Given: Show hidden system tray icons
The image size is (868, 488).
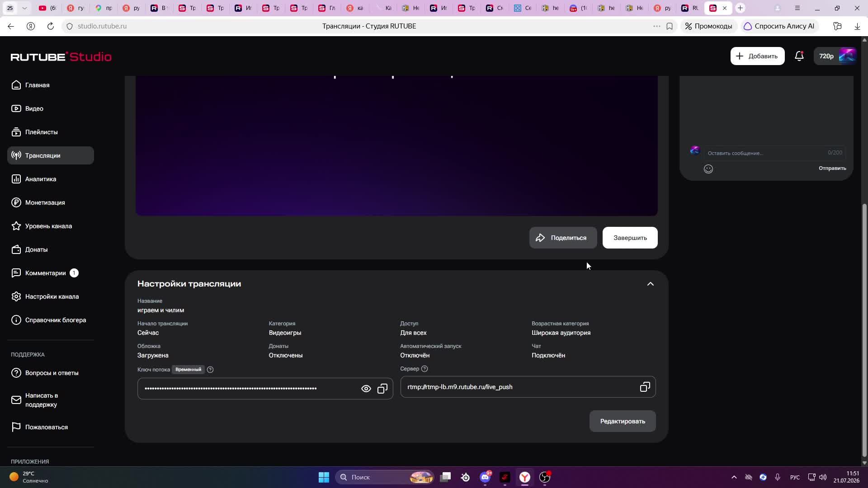Looking at the screenshot, I should point(734,477).
